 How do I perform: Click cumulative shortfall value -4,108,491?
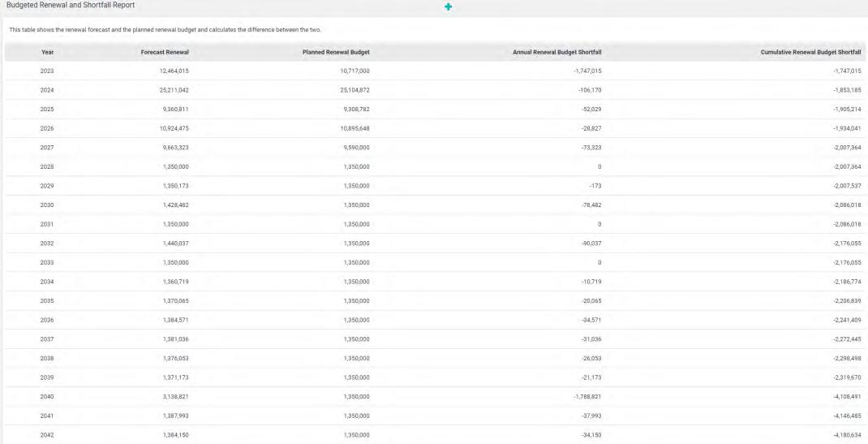pos(847,397)
